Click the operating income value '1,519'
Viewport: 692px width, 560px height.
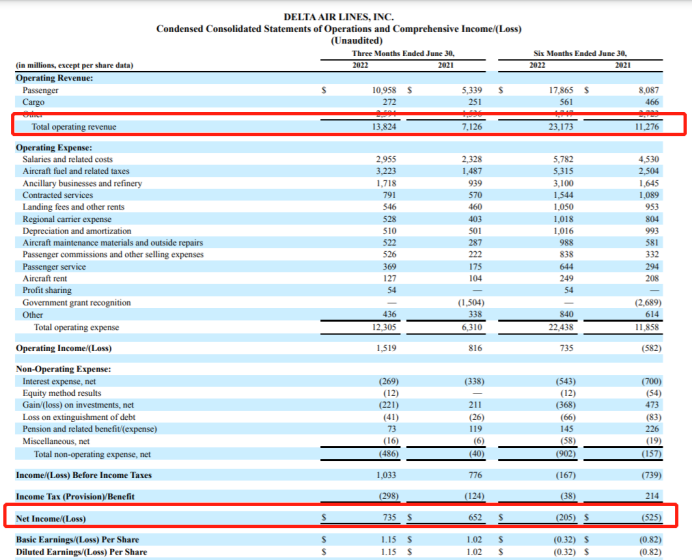(386, 348)
